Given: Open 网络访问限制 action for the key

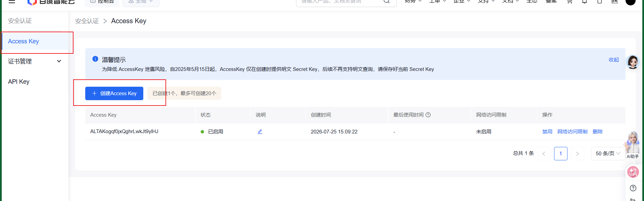Looking at the screenshot, I should coord(573,132).
